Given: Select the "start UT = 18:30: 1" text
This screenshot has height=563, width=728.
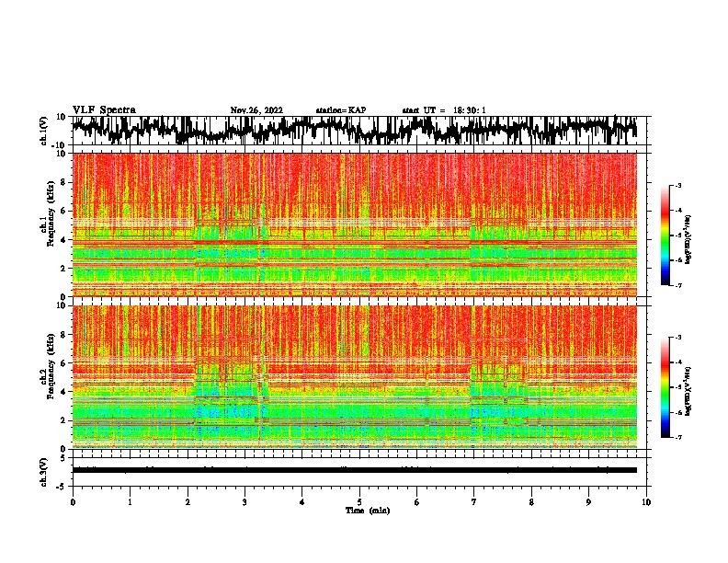Looking at the screenshot, I should (x=444, y=110).
